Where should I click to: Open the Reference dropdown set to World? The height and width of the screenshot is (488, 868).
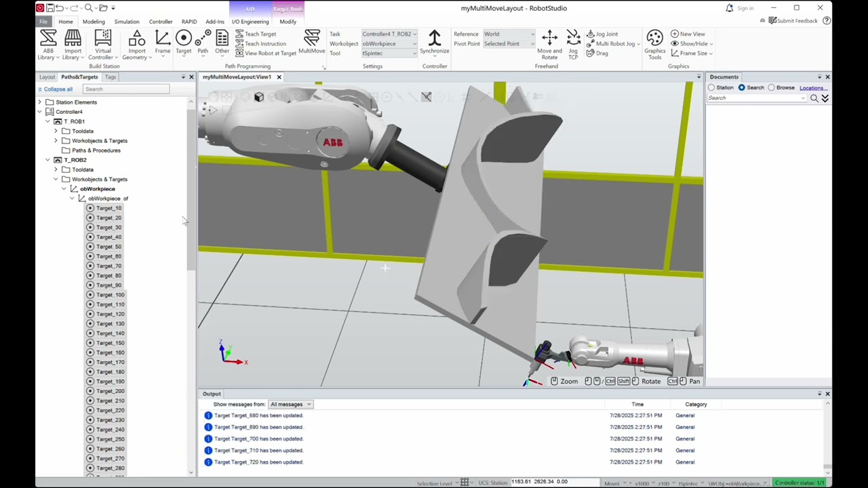pos(509,34)
